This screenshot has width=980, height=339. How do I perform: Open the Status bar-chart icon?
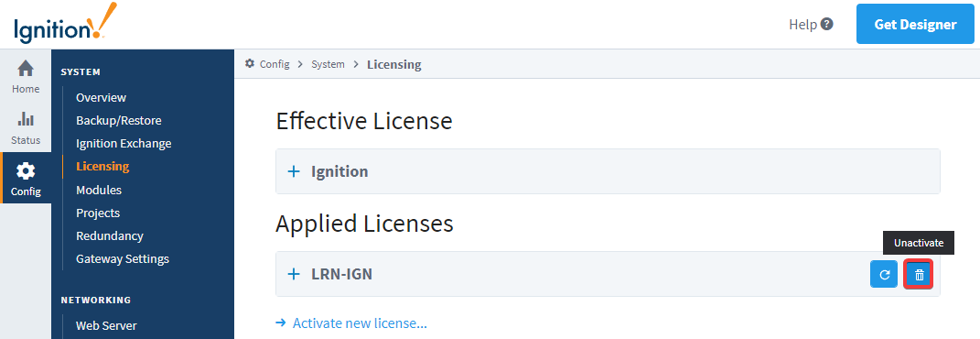[x=26, y=118]
